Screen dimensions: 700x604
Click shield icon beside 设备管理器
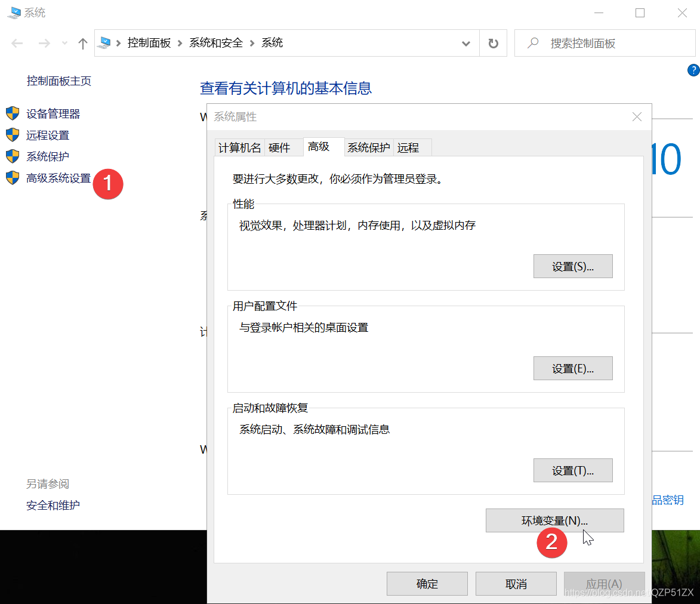pyautogui.click(x=13, y=113)
